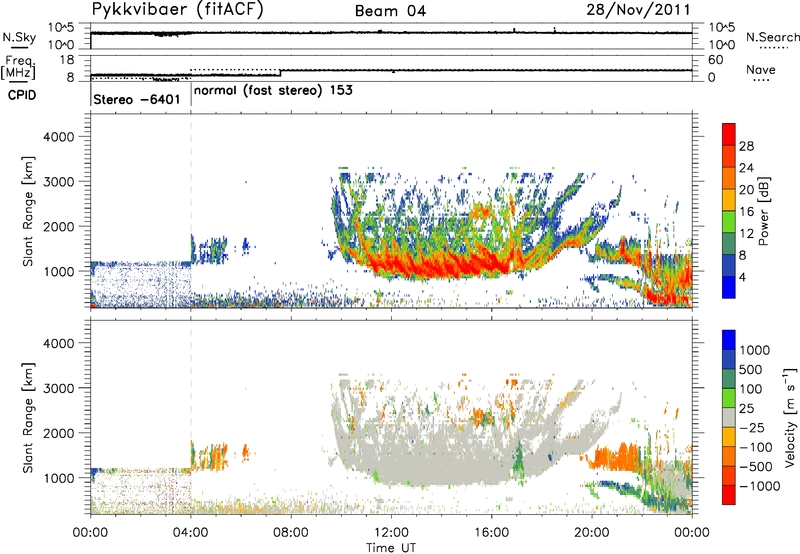Click the '-500' label on Velocity colorbar
Screen dimensions: 800x554
tap(756, 467)
